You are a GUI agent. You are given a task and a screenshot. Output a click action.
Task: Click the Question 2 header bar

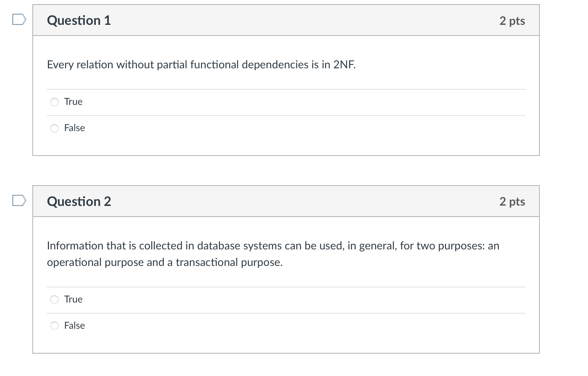(286, 201)
